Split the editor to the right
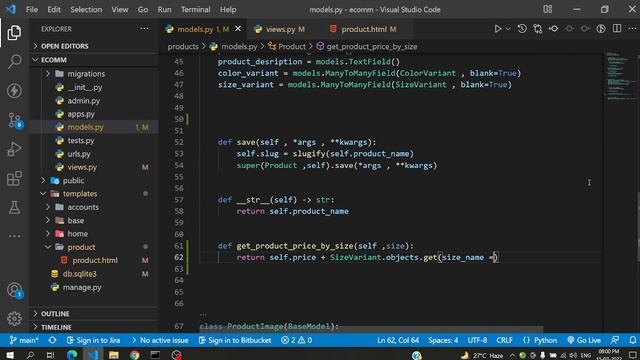 pos(617,29)
